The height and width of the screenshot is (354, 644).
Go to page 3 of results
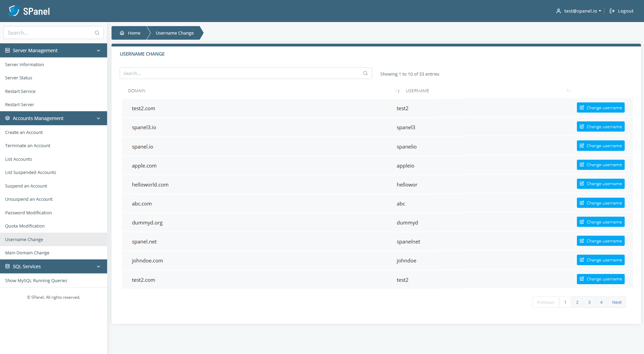[x=589, y=302]
